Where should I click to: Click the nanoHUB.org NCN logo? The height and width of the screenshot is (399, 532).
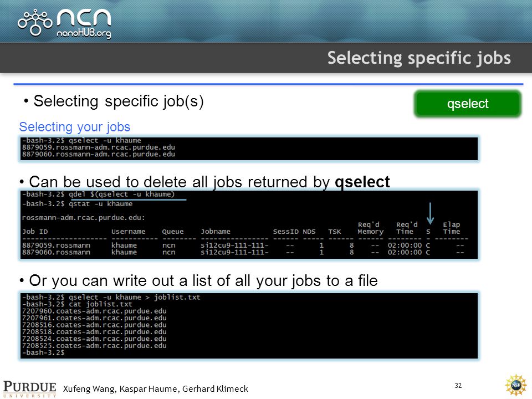click(x=64, y=23)
